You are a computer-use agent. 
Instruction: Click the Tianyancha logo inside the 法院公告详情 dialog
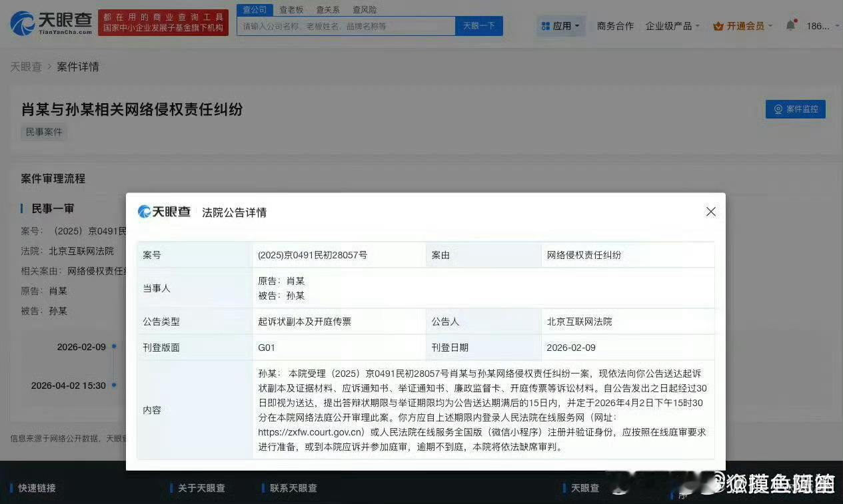[x=164, y=211]
